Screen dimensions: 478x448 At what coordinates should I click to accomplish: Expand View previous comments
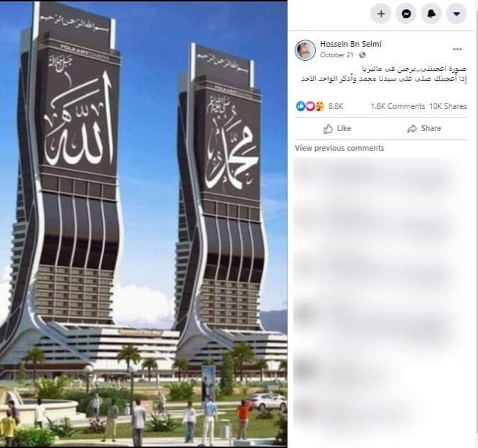tap(339, 148)
